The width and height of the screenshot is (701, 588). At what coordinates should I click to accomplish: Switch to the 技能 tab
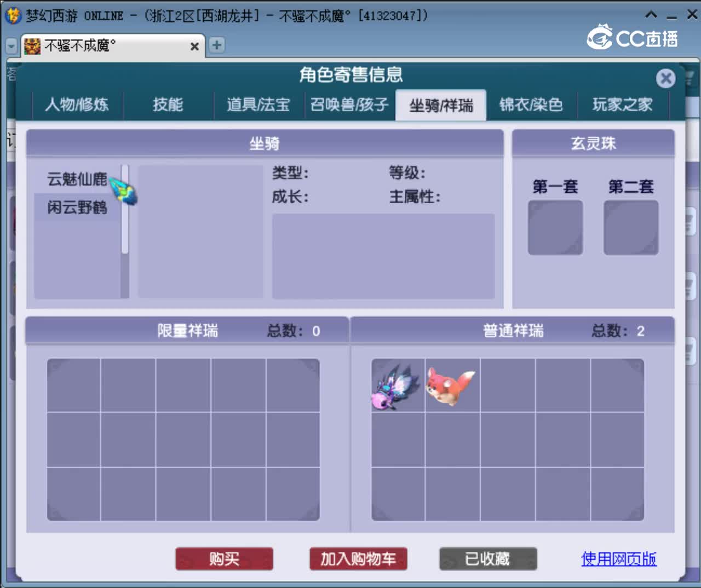click(168, 105)
